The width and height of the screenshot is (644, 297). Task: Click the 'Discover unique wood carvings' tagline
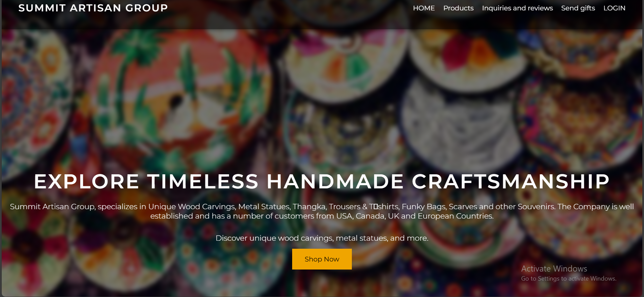[322, 238]
